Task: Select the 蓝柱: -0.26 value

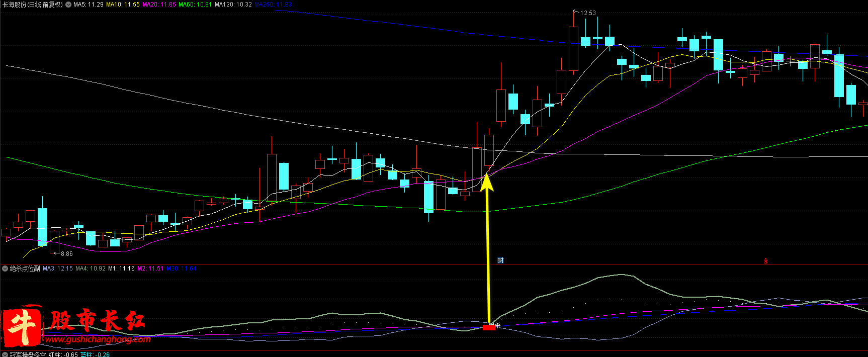Action: 95,354
